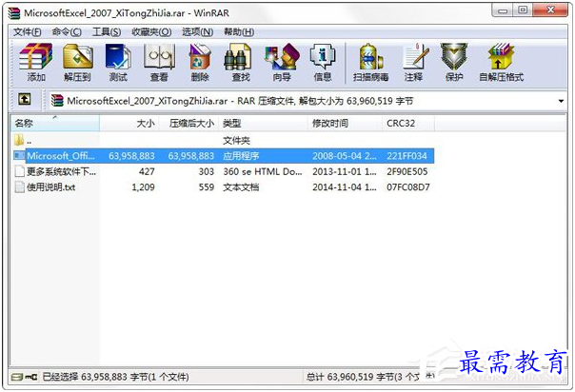Click the packed size value 559
Viewport: 575px width, 392px height.
pos(207,187)
